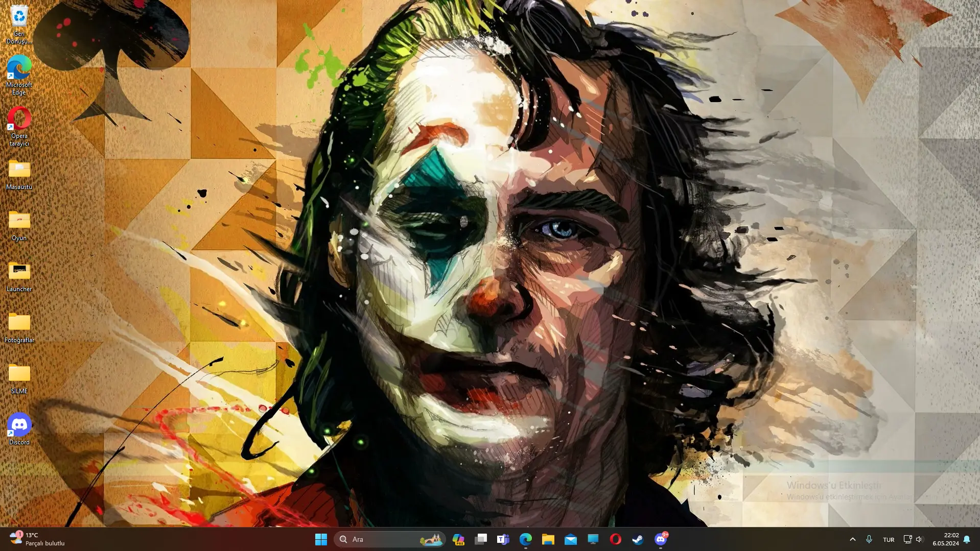Click the search highlight image in search box

(x=431, y=539)
